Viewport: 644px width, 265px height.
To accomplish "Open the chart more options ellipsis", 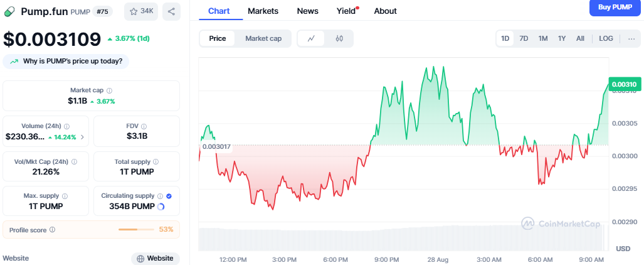I will point(631,39).
